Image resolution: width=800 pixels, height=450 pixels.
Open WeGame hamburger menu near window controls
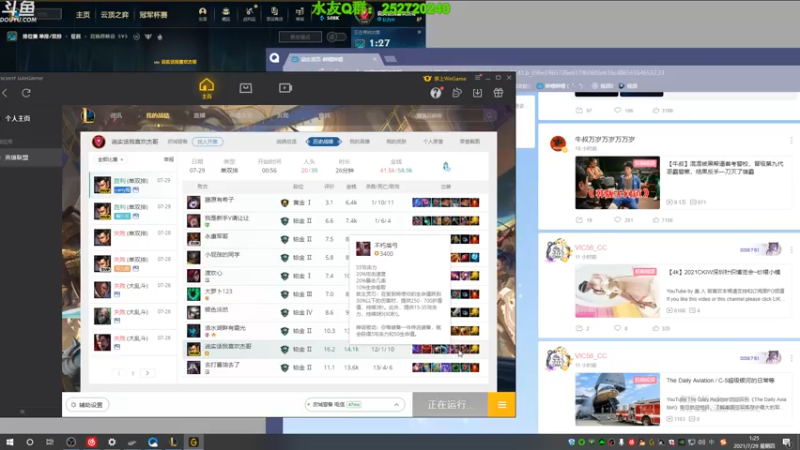click(478, 78)
